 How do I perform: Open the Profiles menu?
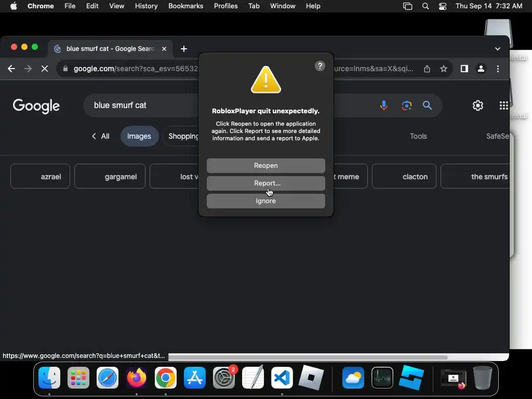[225, 6]
